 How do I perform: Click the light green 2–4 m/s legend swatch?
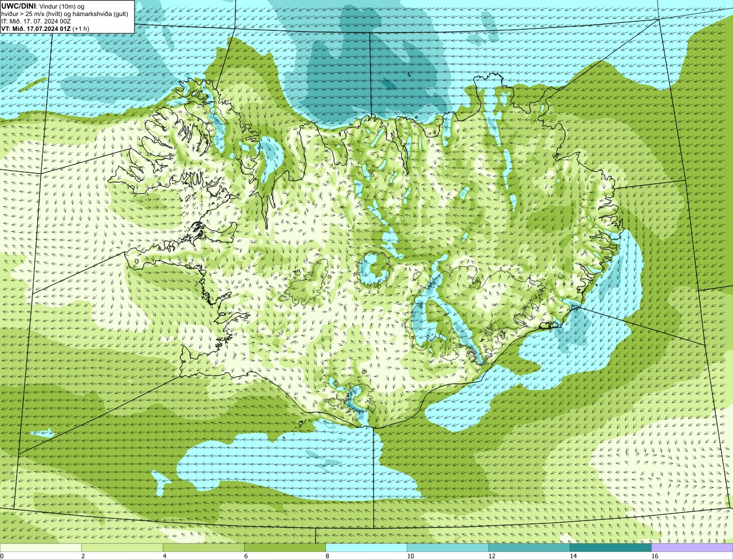pyautogui.click(x=122, y=547)
